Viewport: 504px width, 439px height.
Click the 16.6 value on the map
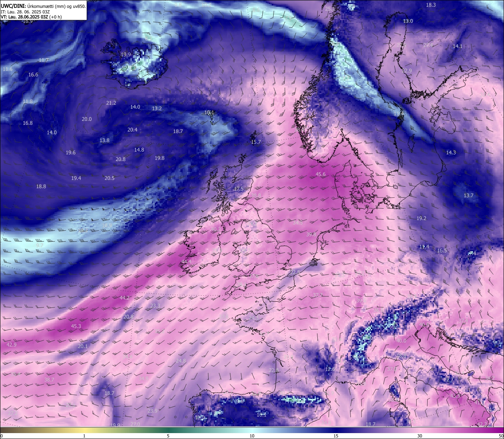click(x=33, y=75)
